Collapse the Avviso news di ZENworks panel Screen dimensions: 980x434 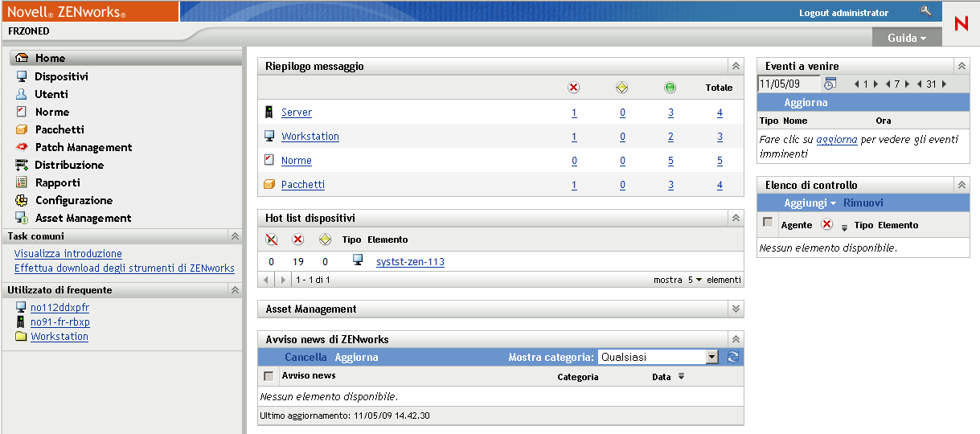click(x=735, y=340)
